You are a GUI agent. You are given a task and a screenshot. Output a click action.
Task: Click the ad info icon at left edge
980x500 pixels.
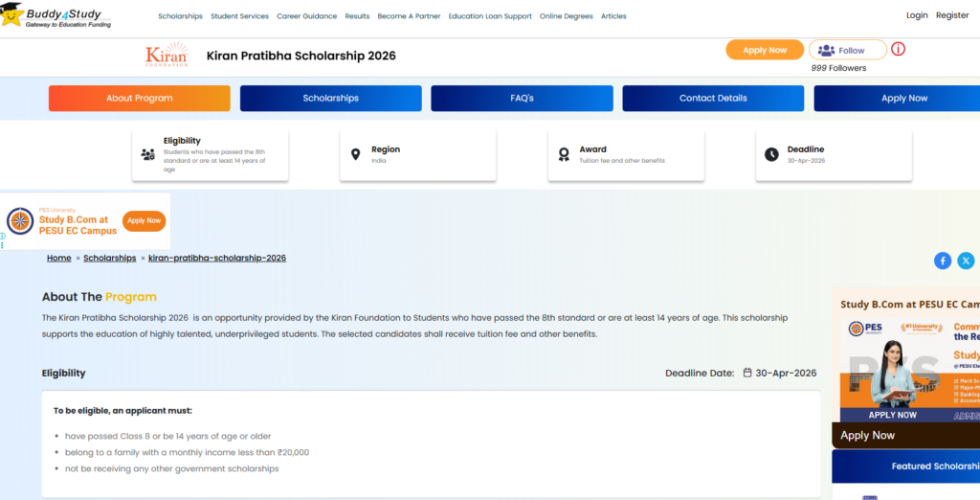pos(3,236)
